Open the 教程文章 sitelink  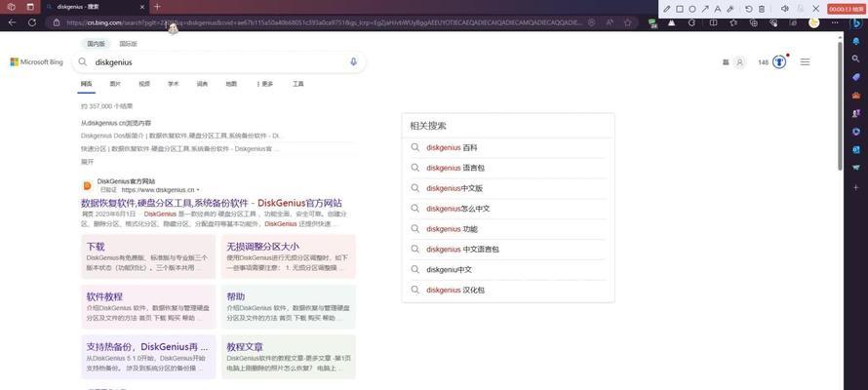(288, 357)
